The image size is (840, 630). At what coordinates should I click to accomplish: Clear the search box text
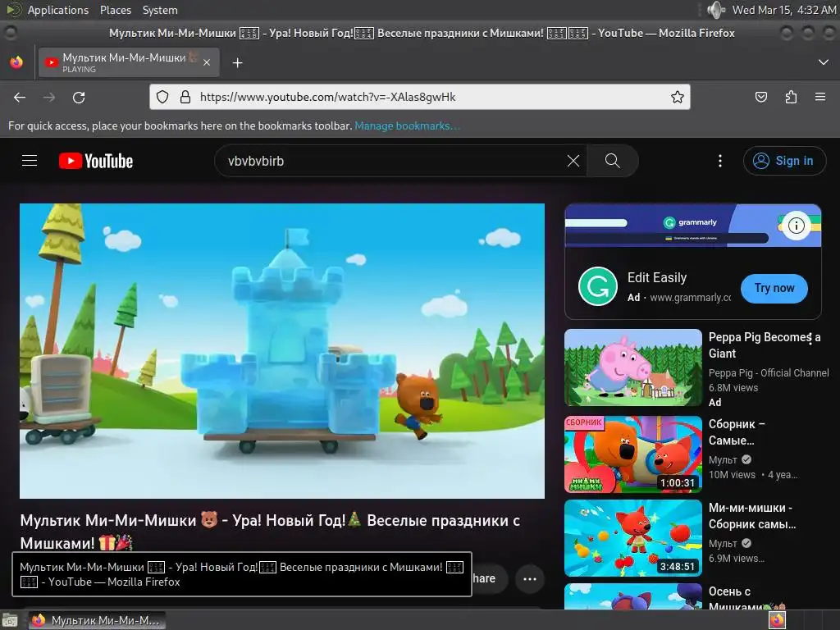tap(573, 161)
